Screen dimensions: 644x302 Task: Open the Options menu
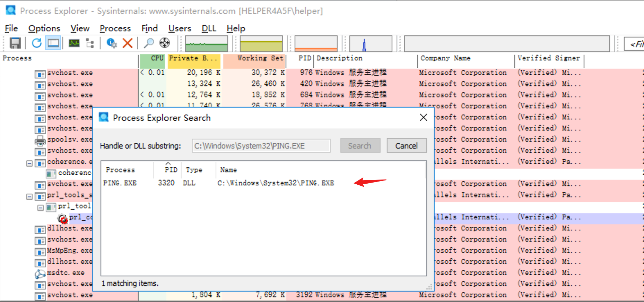coord(44,28)
